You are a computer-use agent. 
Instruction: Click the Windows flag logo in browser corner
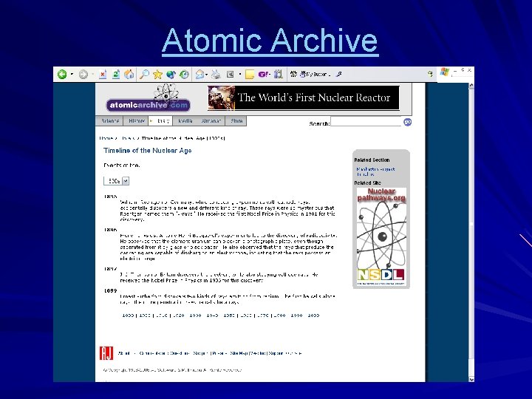click(445, 72)
